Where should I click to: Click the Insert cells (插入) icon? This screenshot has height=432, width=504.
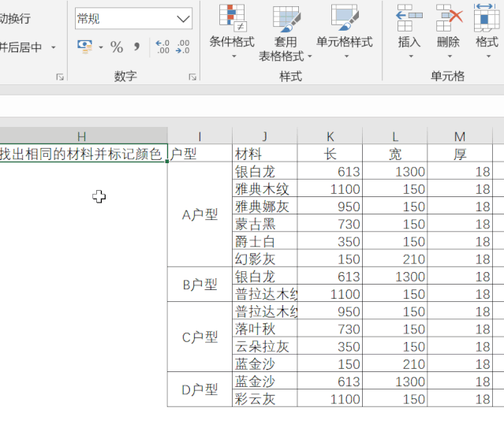tap(409, 17)
